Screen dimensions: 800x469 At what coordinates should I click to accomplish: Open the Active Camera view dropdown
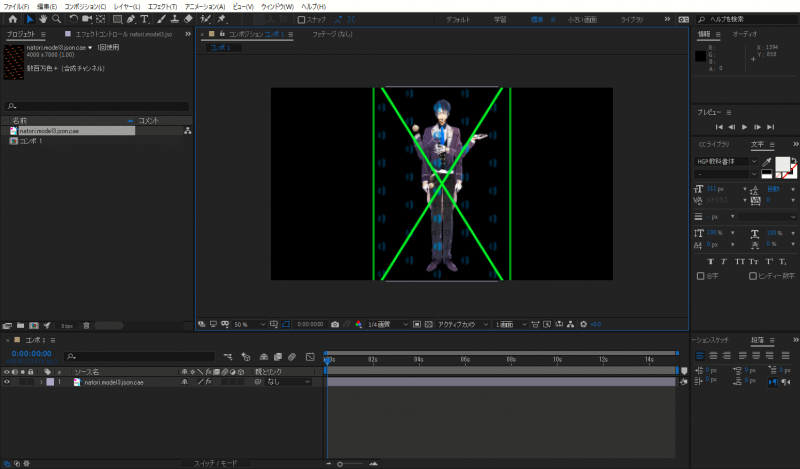tap(463, 325)
